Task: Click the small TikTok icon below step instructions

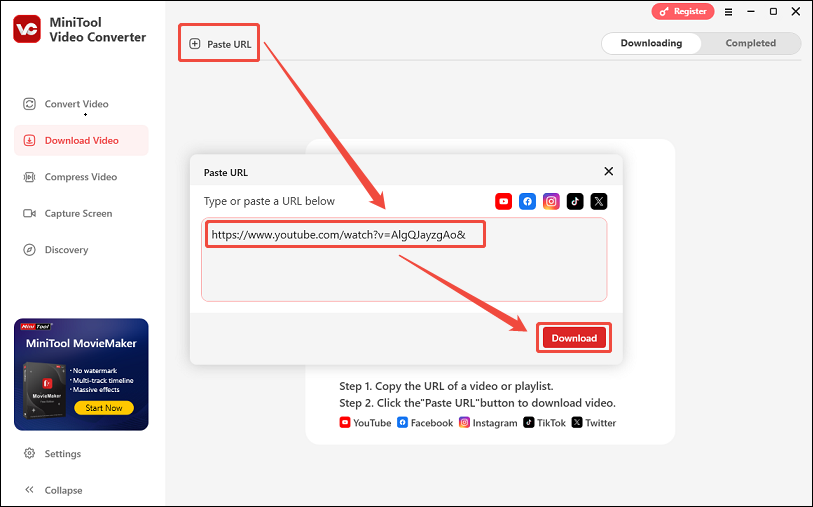Action: click(x=528, y=422)
